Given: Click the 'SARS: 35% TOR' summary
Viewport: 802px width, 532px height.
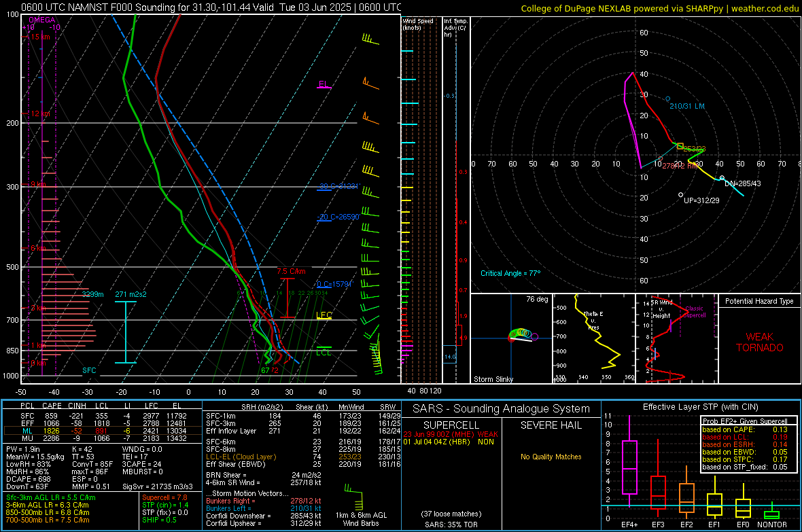Looking at the screenshot, I should 451,525.
